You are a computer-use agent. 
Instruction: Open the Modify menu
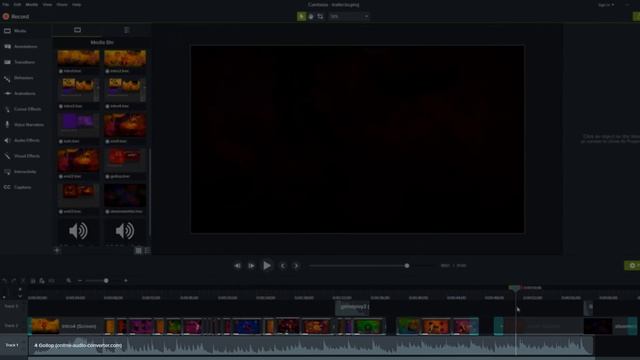tap(31, 4)
